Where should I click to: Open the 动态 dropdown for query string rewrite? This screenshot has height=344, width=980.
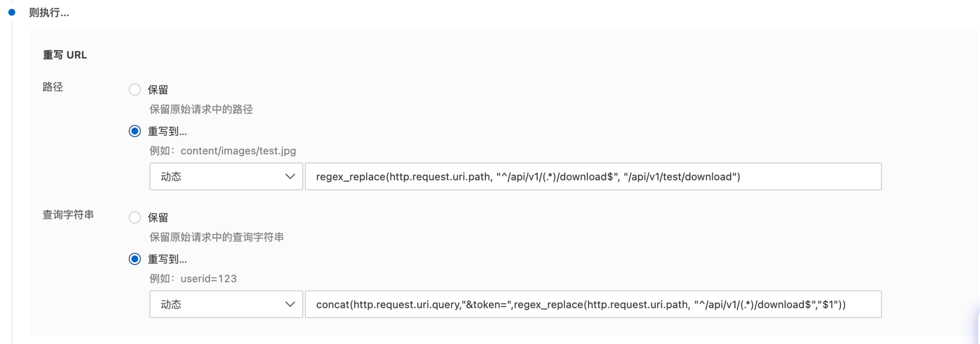click(226, 305)
